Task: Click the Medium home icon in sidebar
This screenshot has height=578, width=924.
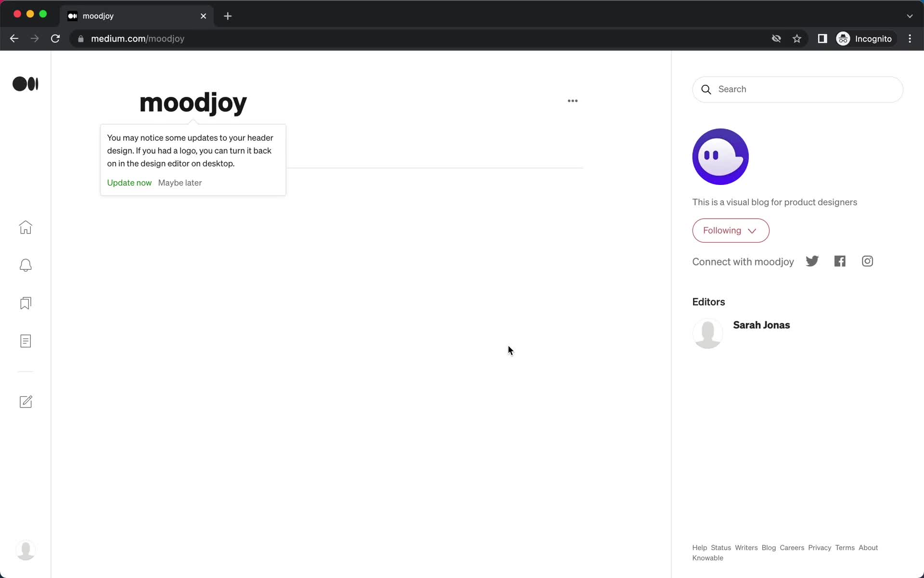Action: (x=26, y=227)
